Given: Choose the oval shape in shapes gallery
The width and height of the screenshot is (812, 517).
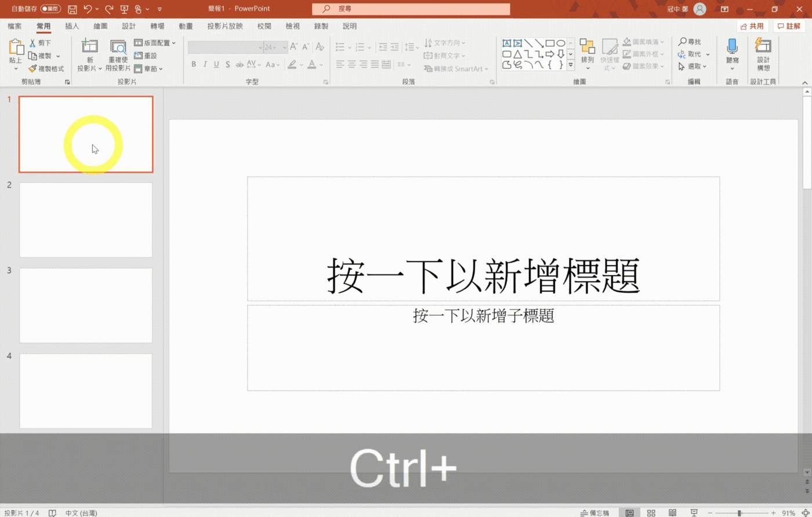Looking at the screenshot, I should coord(561,43).
